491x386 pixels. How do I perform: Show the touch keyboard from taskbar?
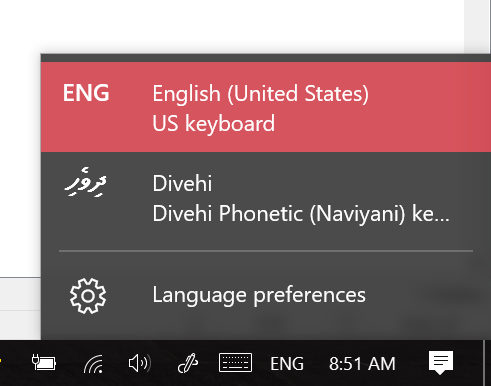click(235, 363)
